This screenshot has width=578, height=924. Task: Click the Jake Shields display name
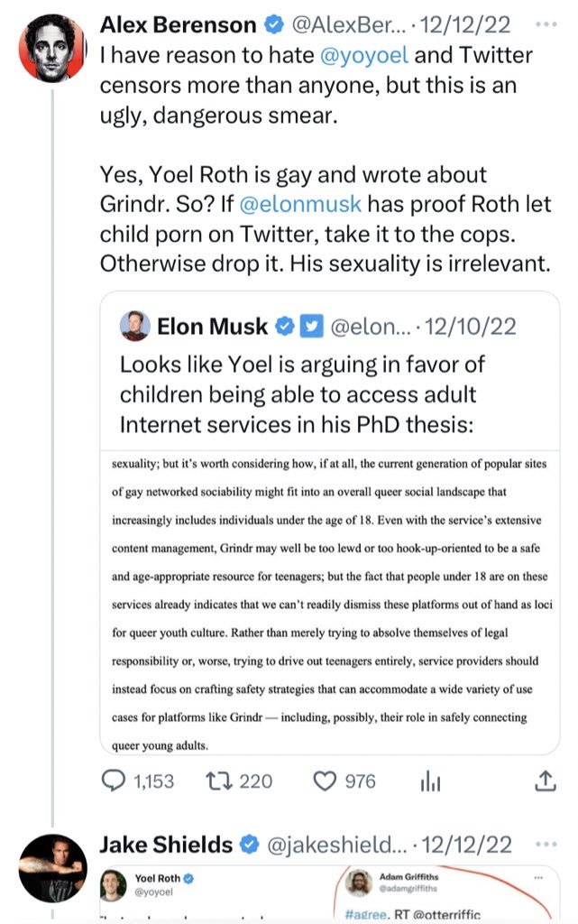(x=165, y=845)
